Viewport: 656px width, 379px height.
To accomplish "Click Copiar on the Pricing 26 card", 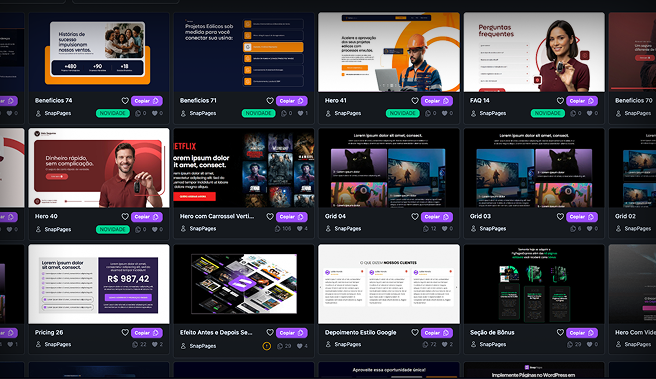I will point(146,333).
